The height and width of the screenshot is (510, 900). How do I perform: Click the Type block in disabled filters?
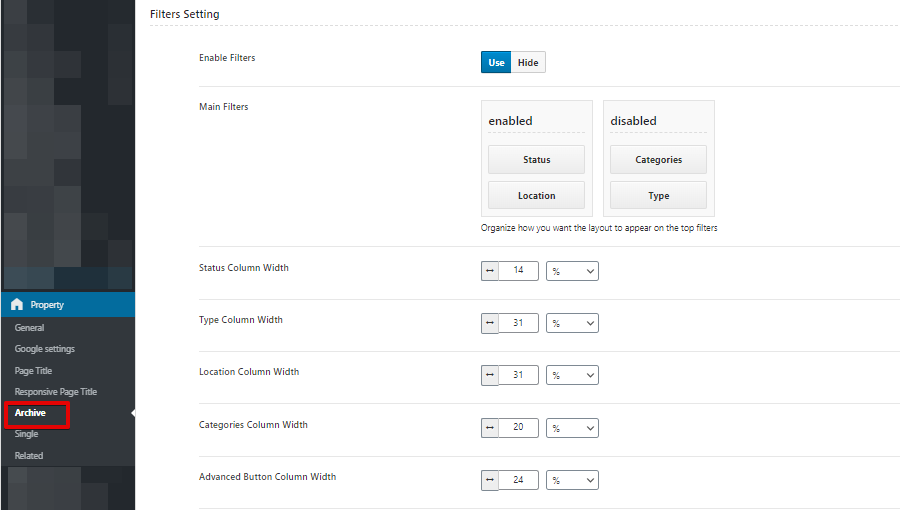coord(658,196)
